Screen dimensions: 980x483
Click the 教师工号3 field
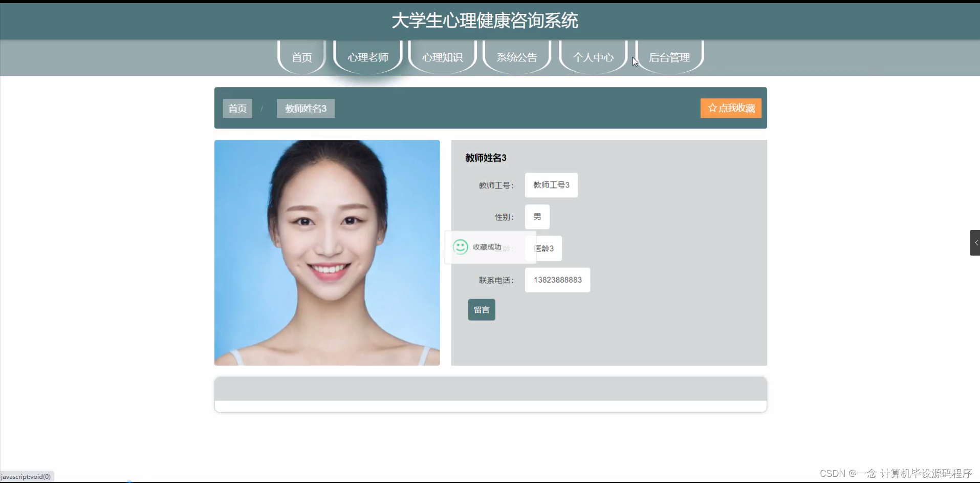point(551,185)
